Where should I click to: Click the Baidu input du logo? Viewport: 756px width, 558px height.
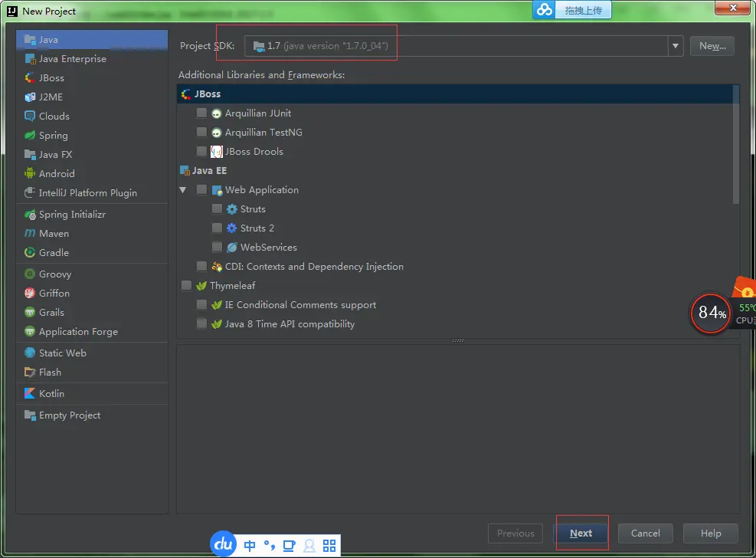[x=223, y=544]
